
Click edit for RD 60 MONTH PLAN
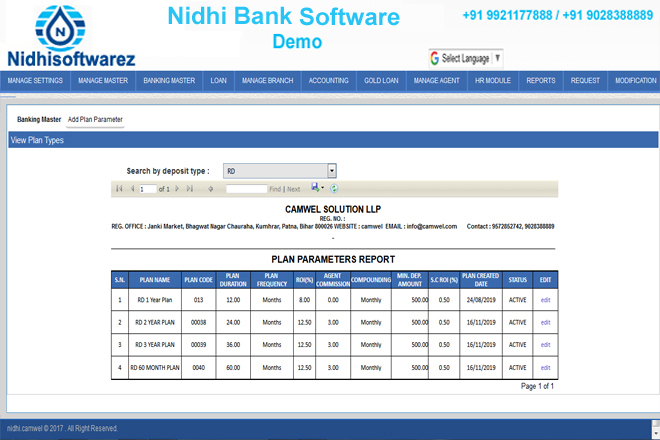point(546,368)
